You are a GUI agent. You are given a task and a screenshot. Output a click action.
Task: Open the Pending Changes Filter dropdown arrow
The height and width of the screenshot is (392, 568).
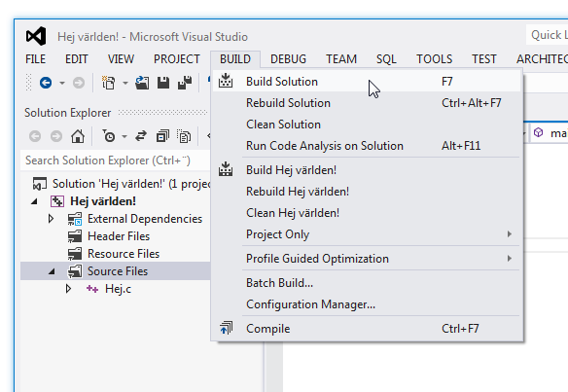click(124, 136)
